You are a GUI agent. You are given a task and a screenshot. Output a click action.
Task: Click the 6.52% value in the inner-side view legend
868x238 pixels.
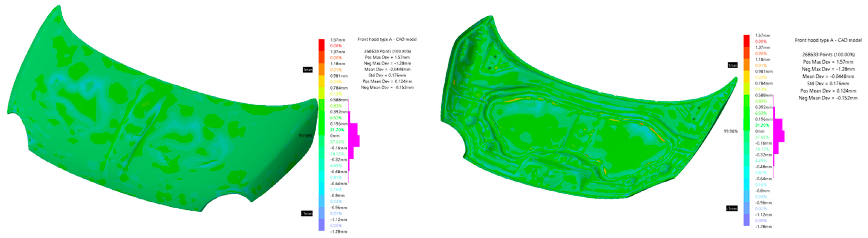point(761,113)
